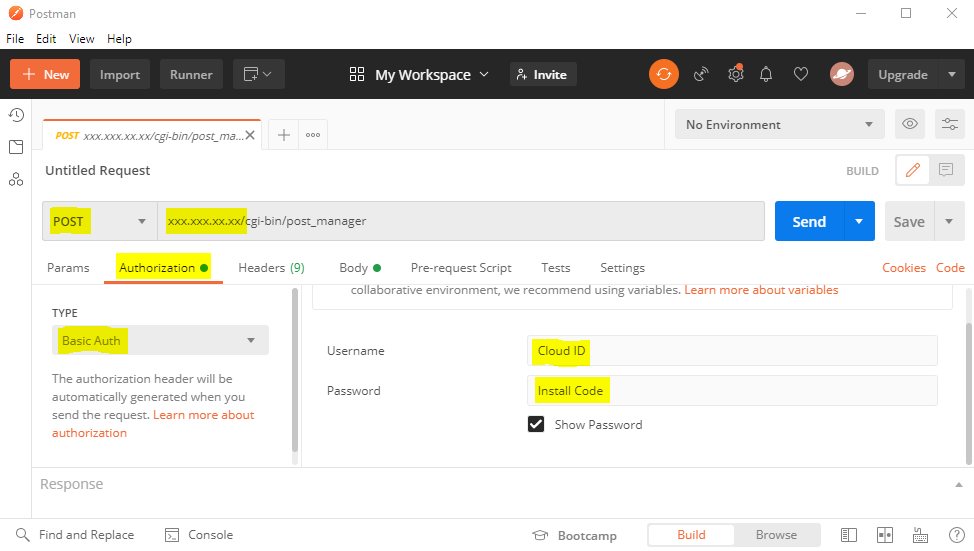Click the New button
This screenshot has width=974, height=551.
tap(45, 75)
